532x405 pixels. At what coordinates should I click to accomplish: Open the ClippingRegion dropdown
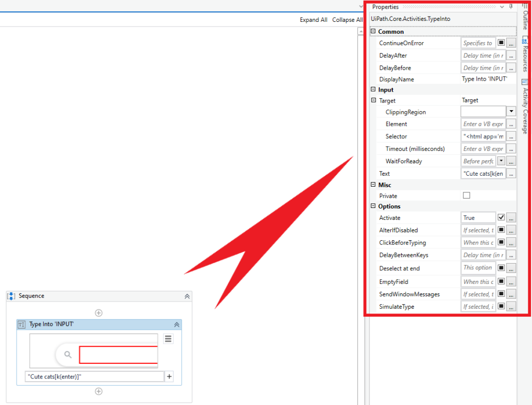coord(511,111)
